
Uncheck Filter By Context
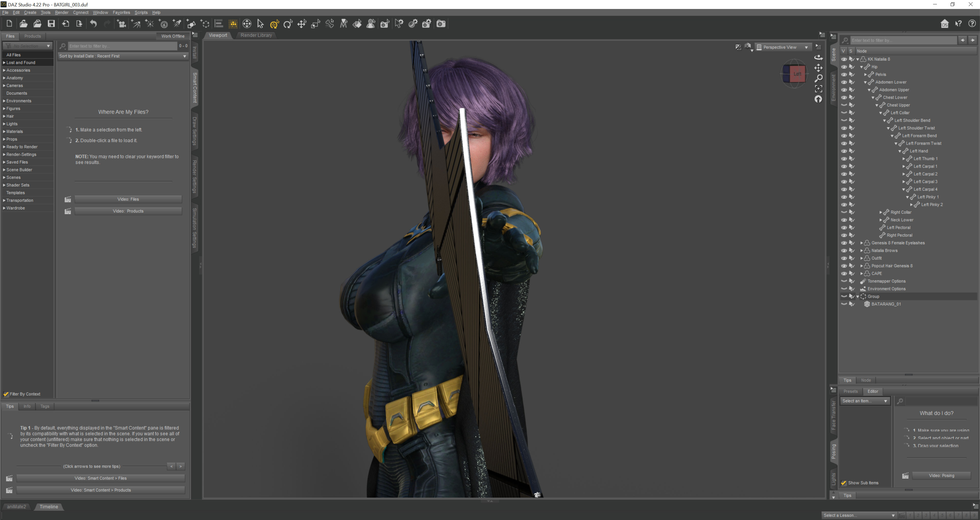pos(6,394)
